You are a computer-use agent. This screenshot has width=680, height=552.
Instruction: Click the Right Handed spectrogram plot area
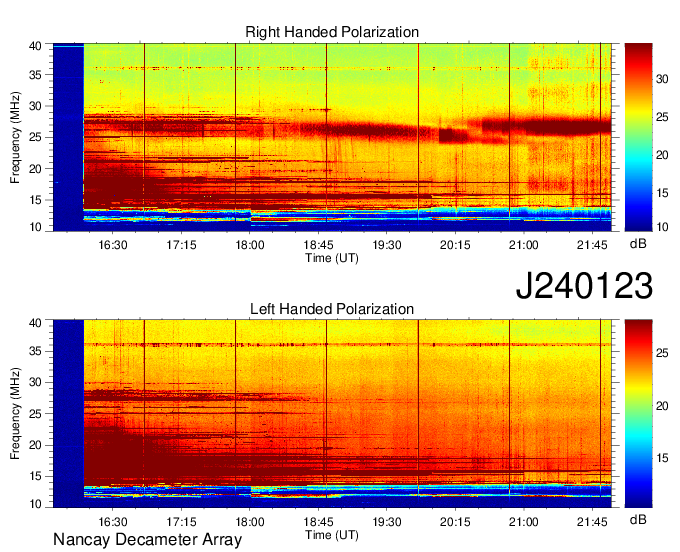332,137
